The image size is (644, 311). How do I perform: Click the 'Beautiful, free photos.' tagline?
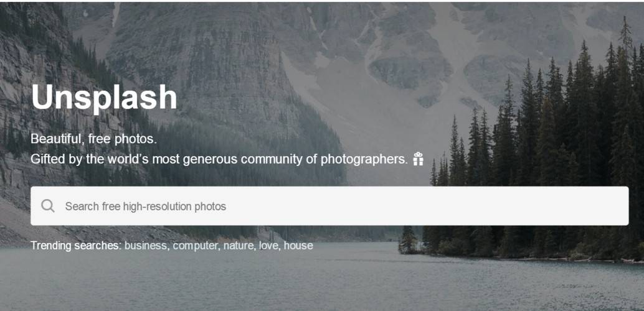(93, 138)
